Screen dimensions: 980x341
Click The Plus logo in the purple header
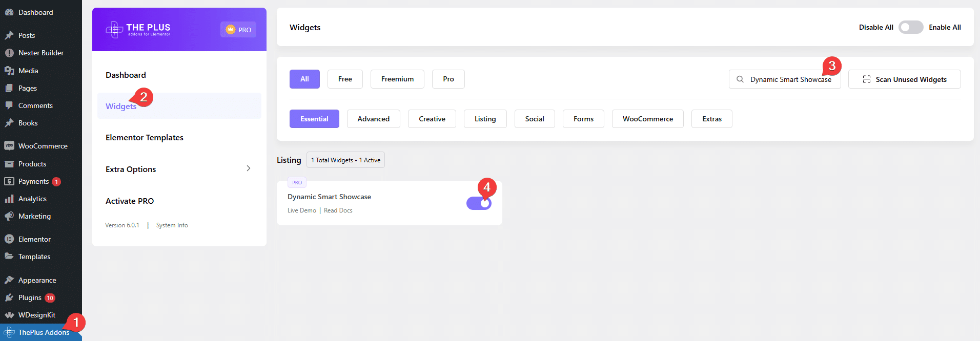[x=138, y=30]
